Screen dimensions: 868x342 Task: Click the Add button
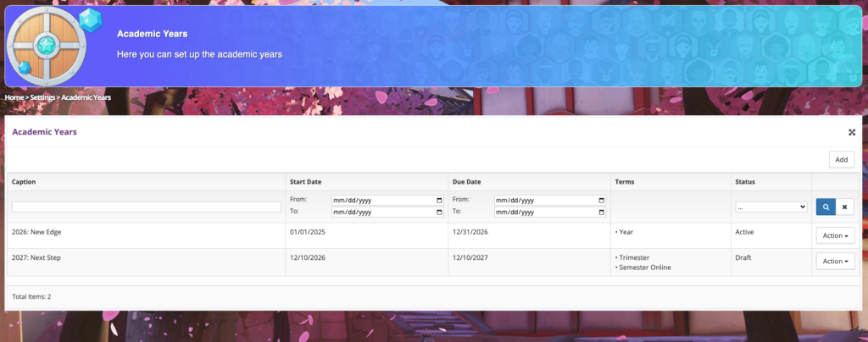(841, 159)
